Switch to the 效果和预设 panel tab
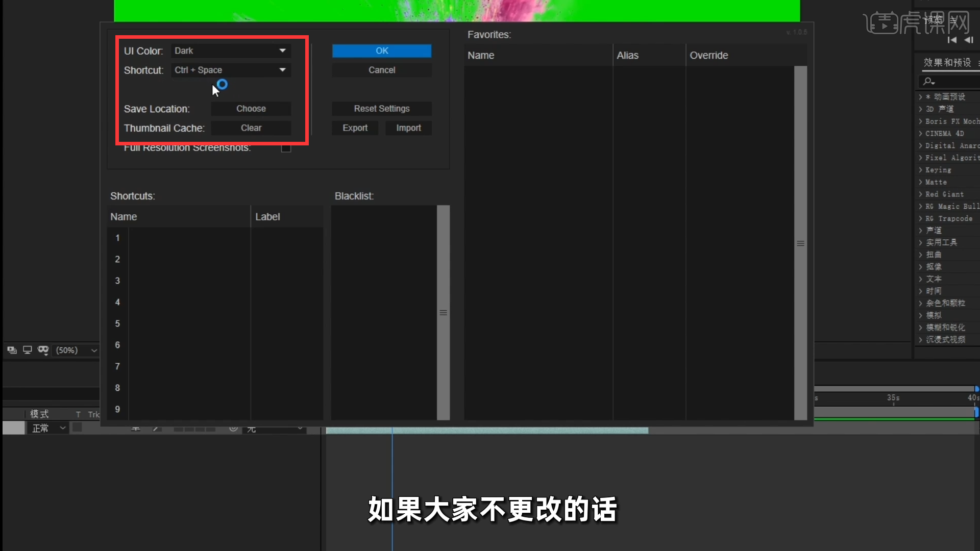 tap(947, 62)
